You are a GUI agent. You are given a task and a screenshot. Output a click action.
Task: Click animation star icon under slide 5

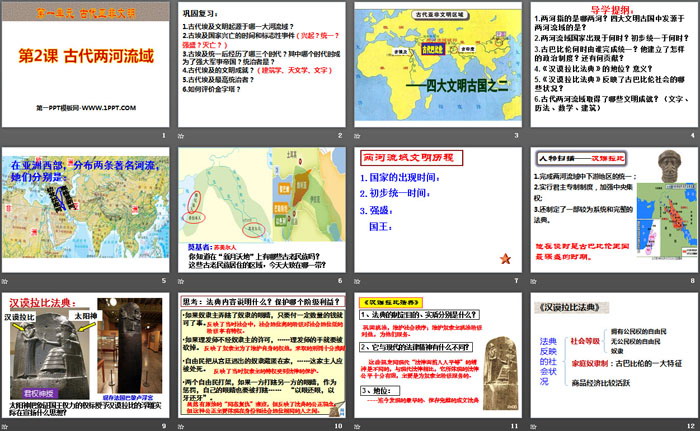[4, 281]
